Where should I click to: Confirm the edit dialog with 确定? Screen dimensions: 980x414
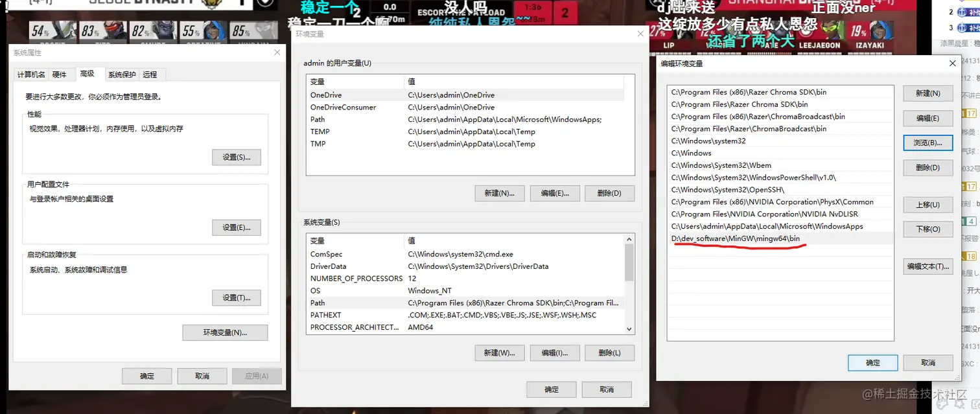point(872,363)
